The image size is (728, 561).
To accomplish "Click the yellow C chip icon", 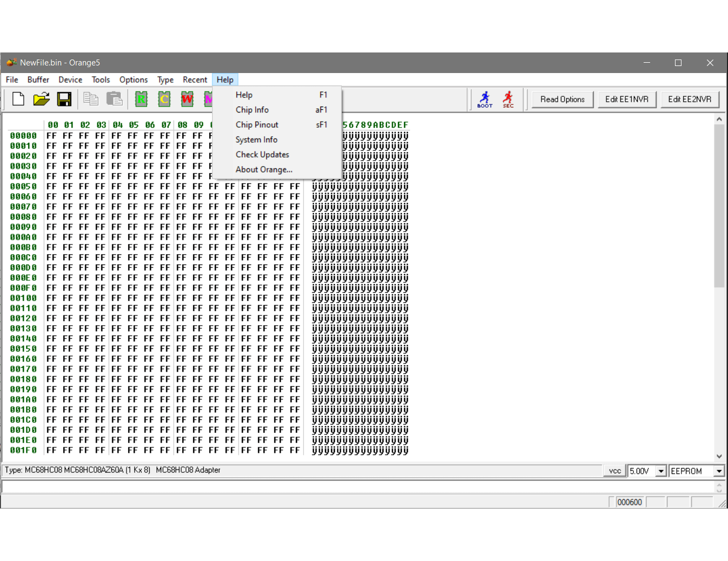I will (164, 99).
